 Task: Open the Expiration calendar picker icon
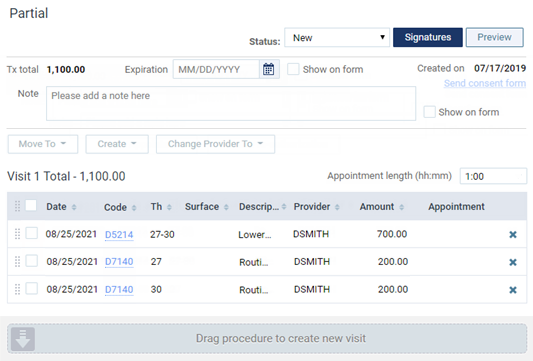(269, 69)
